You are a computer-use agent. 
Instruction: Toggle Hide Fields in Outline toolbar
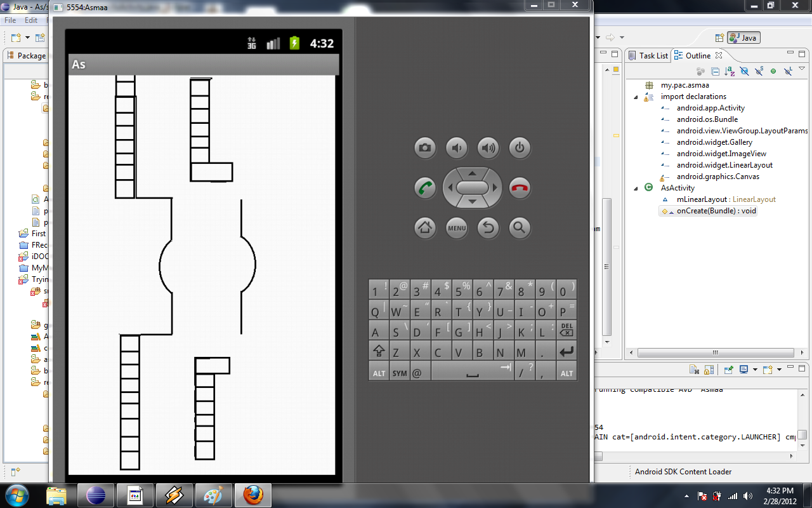click(x=744, y=71)
